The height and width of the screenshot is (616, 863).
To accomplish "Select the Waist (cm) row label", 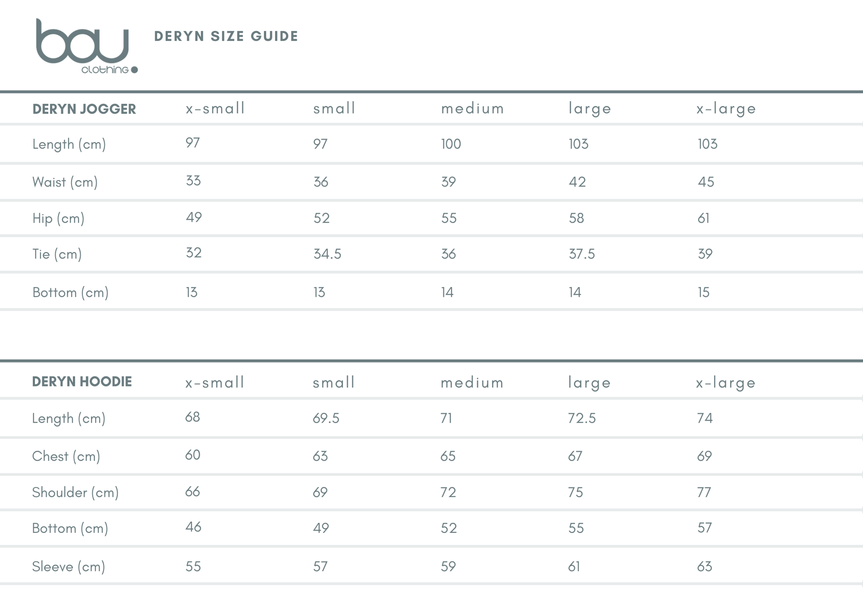I will (65, 182).
